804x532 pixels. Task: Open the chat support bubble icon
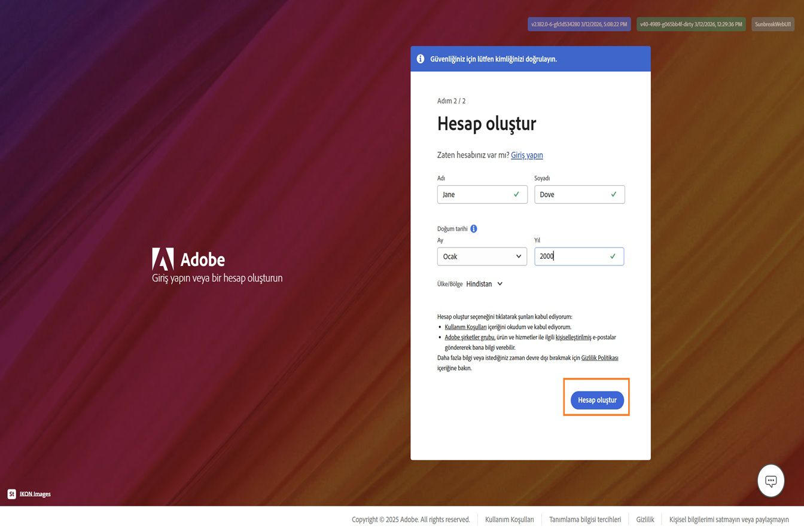(770, 480)
